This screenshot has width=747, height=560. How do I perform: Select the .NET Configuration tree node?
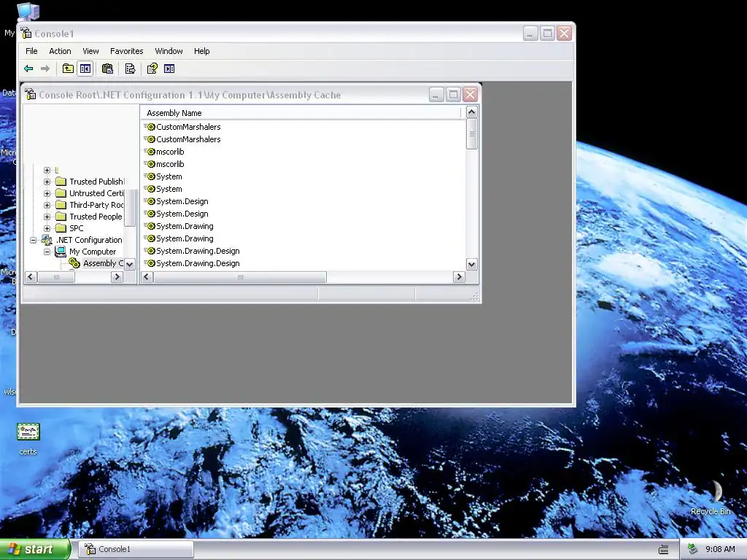82,240
